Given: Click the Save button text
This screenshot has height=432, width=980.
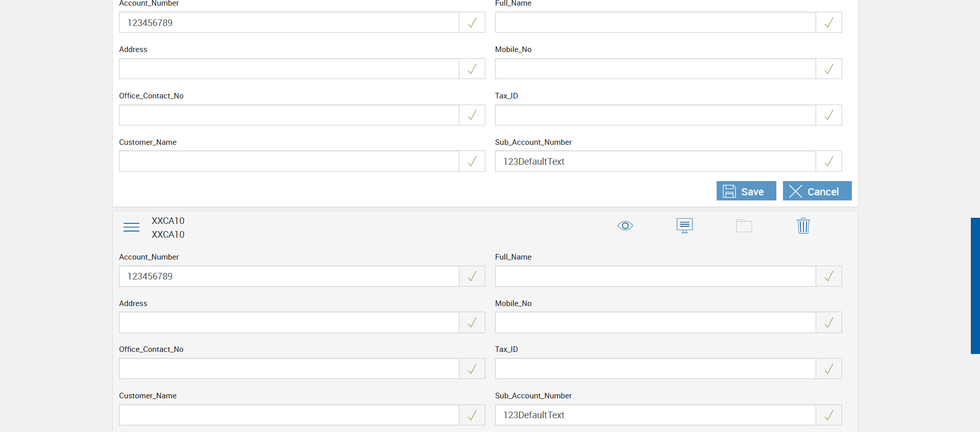Looking at the screenshot, I should (752, 192).
